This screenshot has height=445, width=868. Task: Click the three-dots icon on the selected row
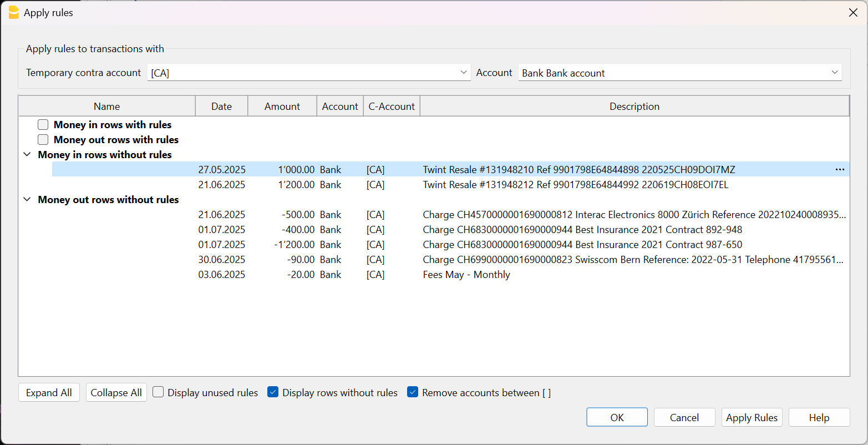tap(840, 170)
